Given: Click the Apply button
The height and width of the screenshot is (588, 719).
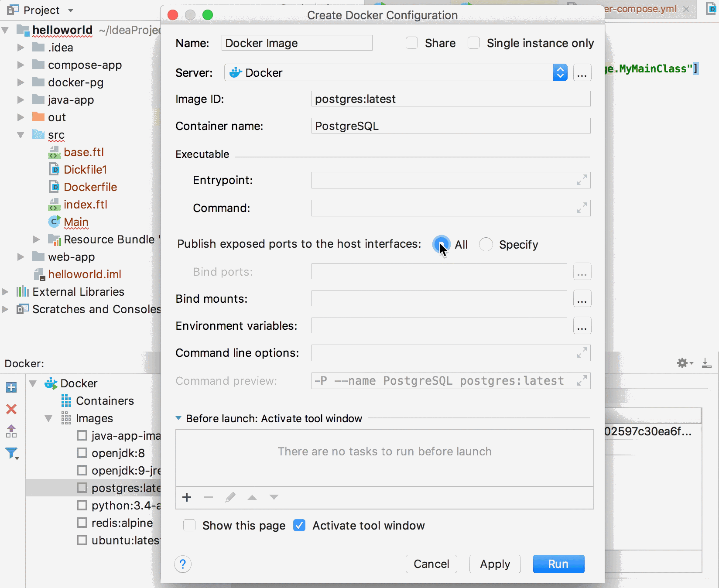Looking at the screenshot, I should pyautogui.click(x=495, y=564).
